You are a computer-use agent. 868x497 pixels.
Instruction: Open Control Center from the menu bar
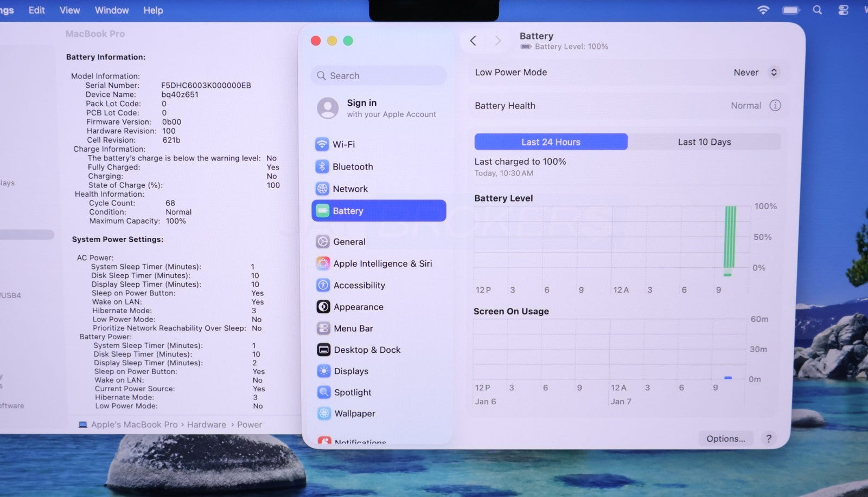(x=843, y=10)
